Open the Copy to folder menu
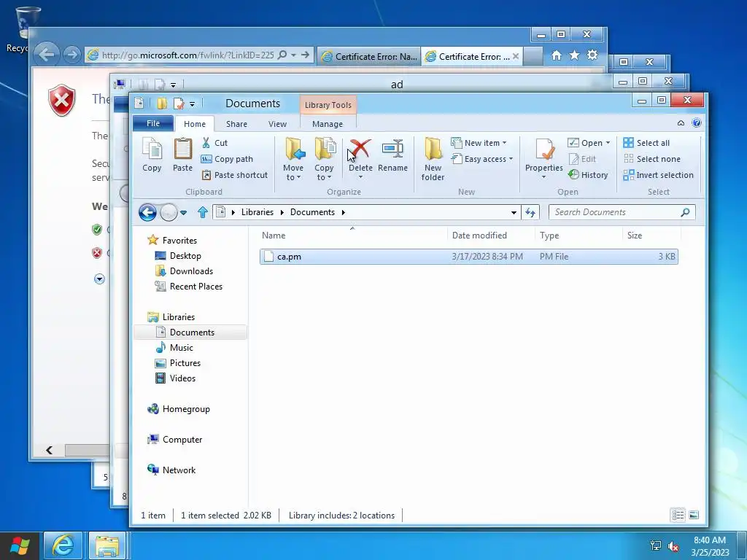This screenshot has width=747, height=560. pos(324,159)
